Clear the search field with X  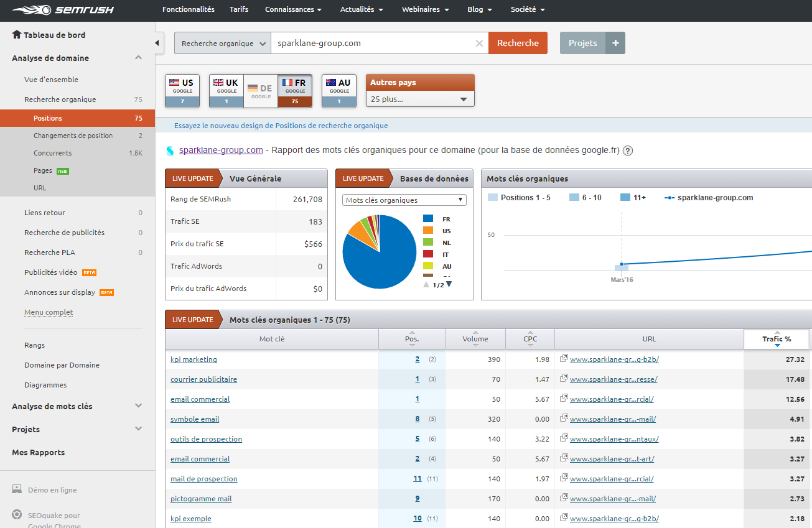pyautogui.click(x=479, y=44)
